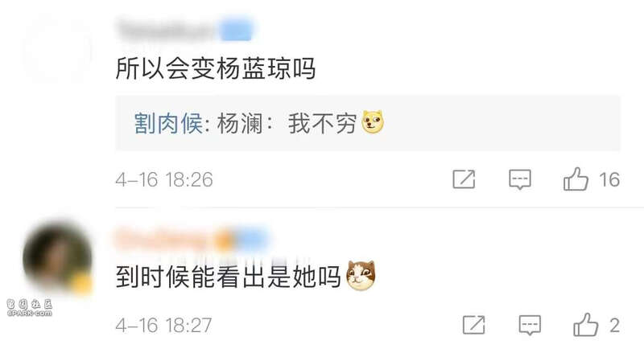Tap the blurred username of the first commenter
Screen dimensions: 644x353
[168, 30]
